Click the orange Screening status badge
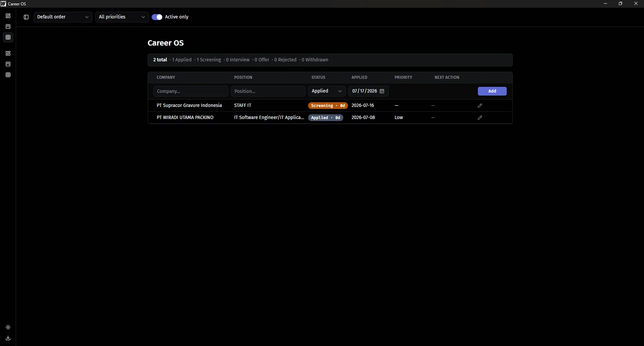Image resolution: width=644 pixels, height=346 pixels. 328,106
